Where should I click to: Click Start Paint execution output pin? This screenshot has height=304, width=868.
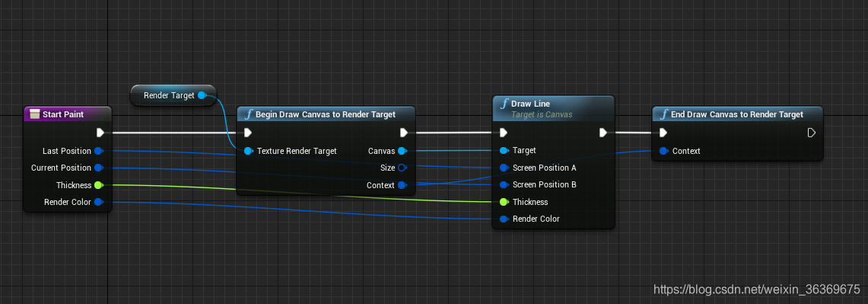point(100,133)
